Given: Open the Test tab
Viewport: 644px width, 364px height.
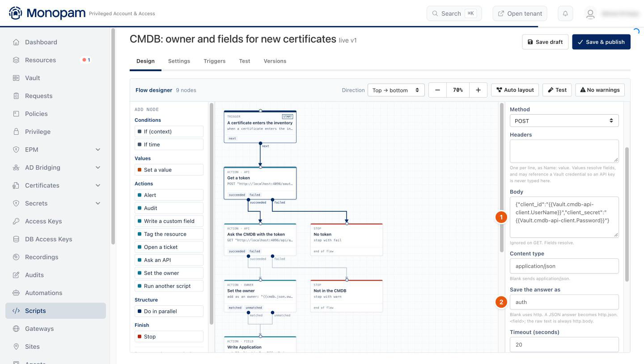Looking at the screenshot, I should [244, 61].
